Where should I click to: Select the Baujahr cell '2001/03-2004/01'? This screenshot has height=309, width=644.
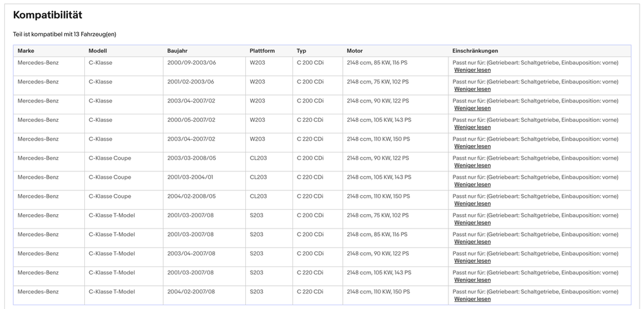coord(190,177)
